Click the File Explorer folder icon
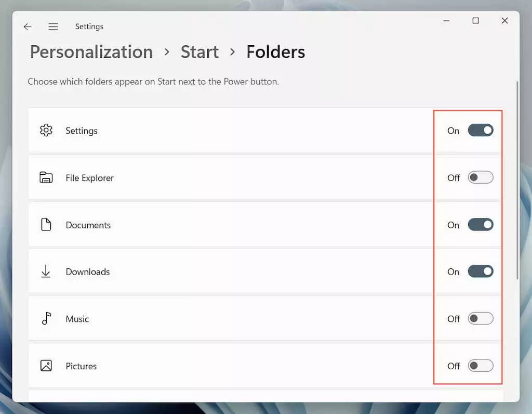This screenshot has width=532, height=414. point(46,178)
